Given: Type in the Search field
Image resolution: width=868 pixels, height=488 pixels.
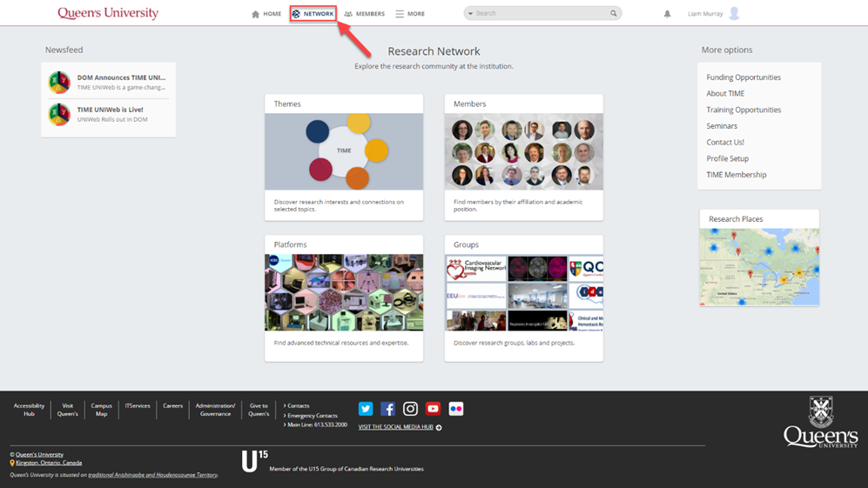Looking at the screenshot, I should [540, 14].
